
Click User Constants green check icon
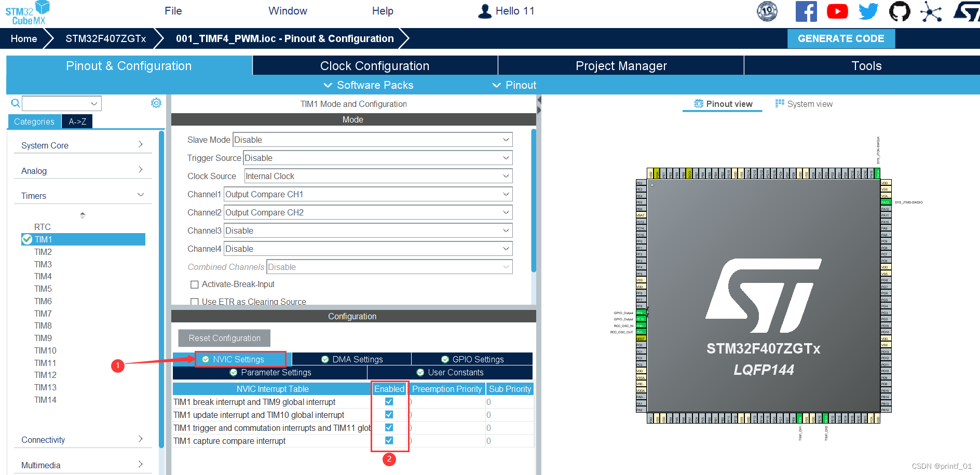click(420, 372)
